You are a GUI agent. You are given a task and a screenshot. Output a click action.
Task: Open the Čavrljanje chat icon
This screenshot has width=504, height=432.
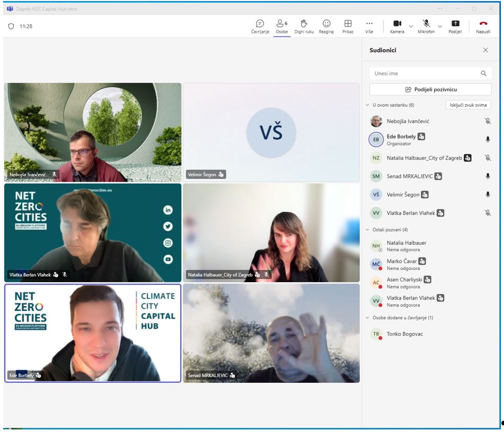click(x=260, y=24)
